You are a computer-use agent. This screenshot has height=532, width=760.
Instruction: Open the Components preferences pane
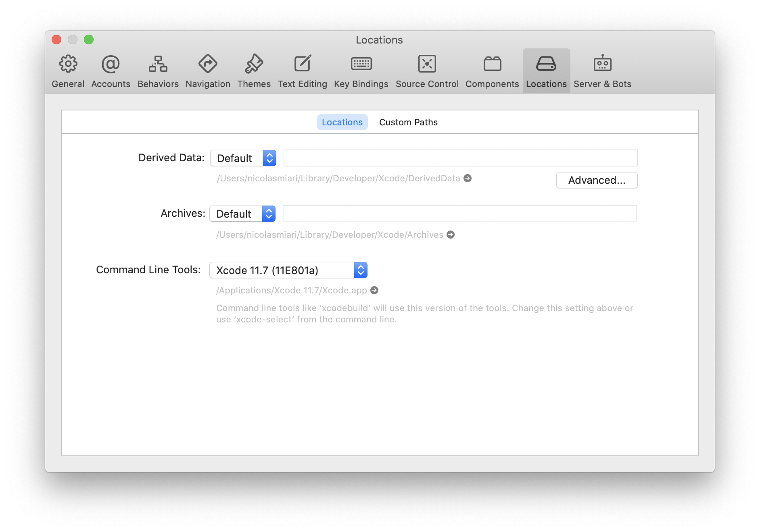[x=492, y=71]
